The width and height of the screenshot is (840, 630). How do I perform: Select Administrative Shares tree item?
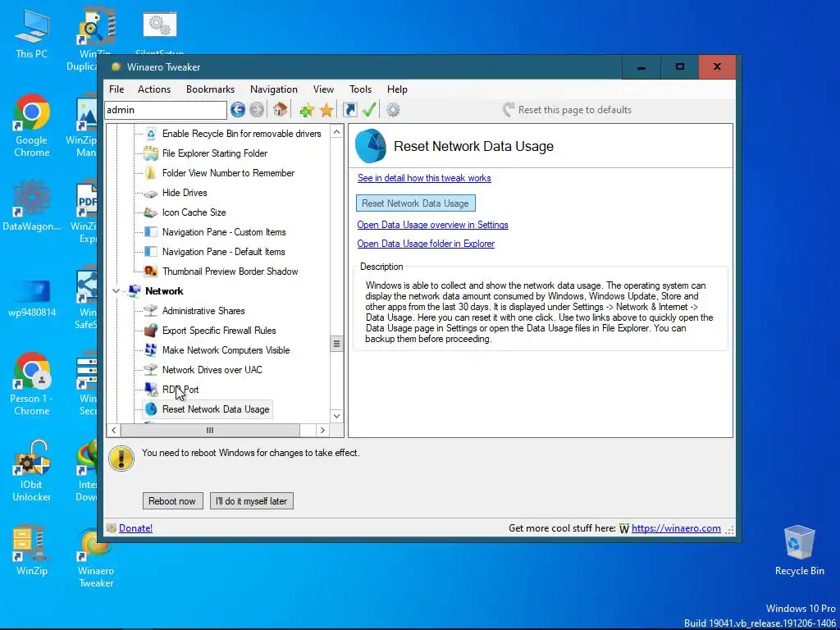tap(203, 311)
